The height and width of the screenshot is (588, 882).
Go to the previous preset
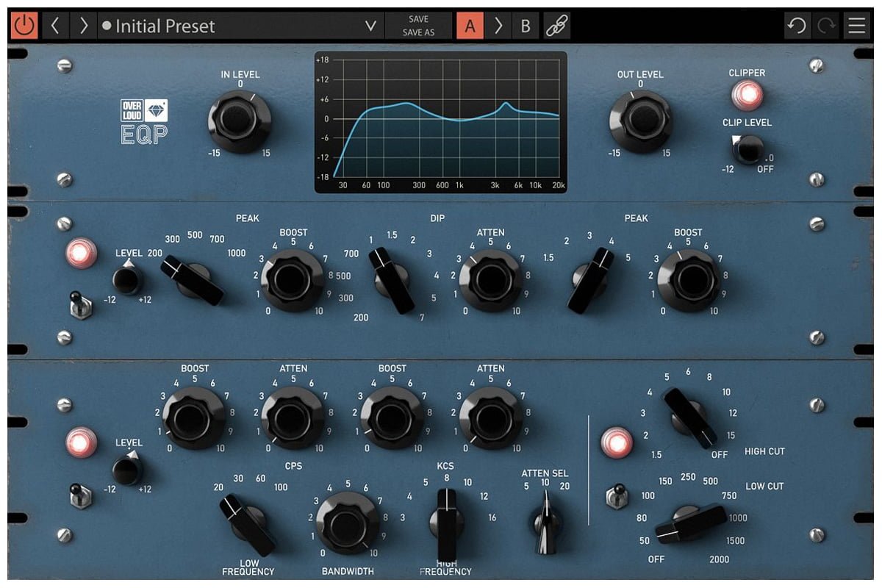click(55, 26)
